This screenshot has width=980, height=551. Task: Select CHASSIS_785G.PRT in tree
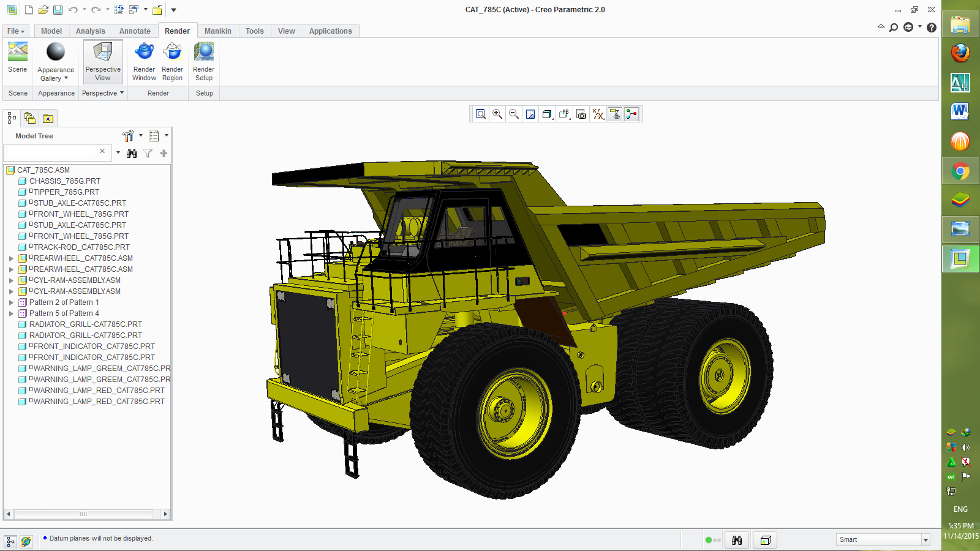point(65,181)
